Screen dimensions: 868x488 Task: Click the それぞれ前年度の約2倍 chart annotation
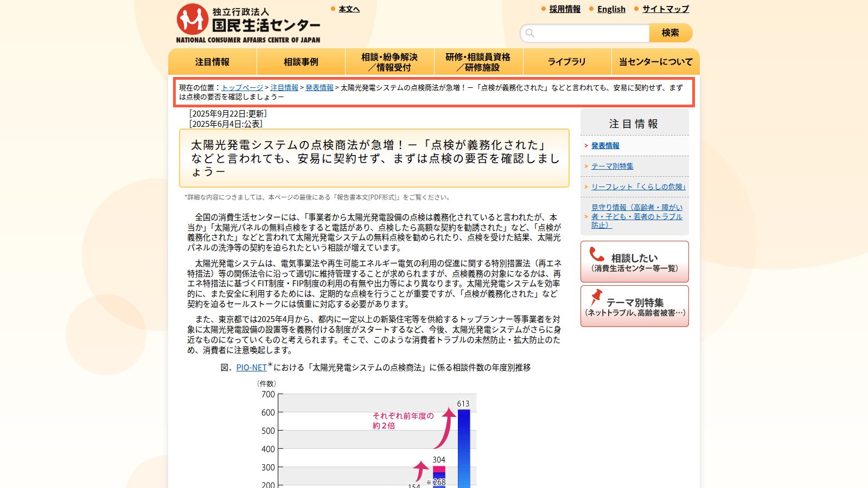403,421
